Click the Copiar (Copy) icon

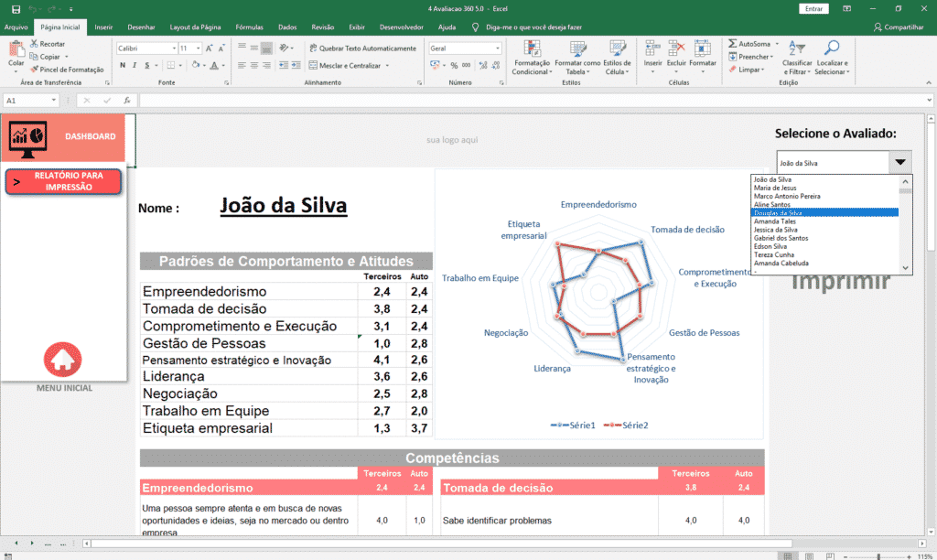point(34,56)
